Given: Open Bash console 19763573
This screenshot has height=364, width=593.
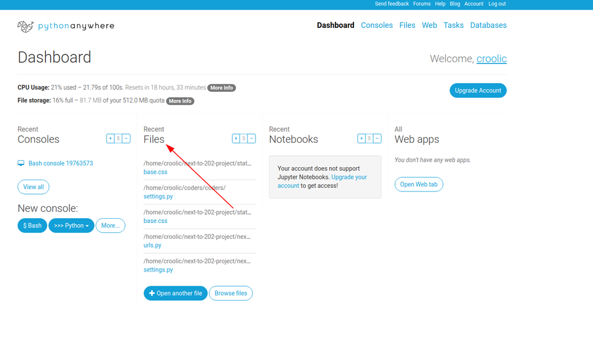Looking at the screenshot, I should click(x=60, y=163).
